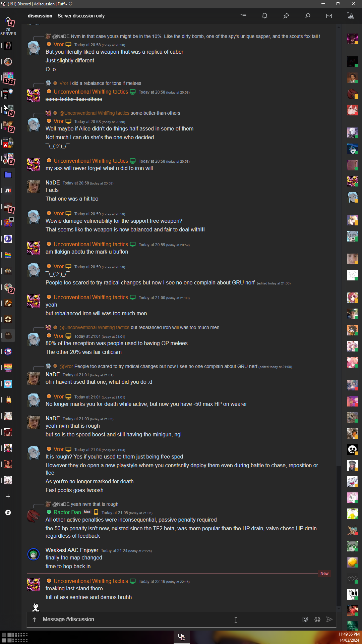Show pinned messages via pin icon
This screenshot has width=362, height=644.
[x=286, y=16]
